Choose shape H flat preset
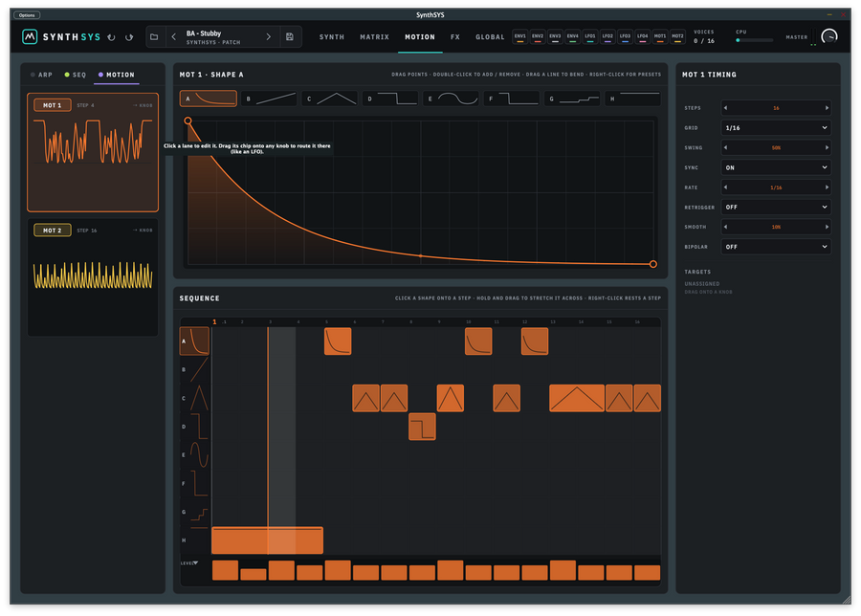The height and width of the screenshot is (616, 861). 633,99
